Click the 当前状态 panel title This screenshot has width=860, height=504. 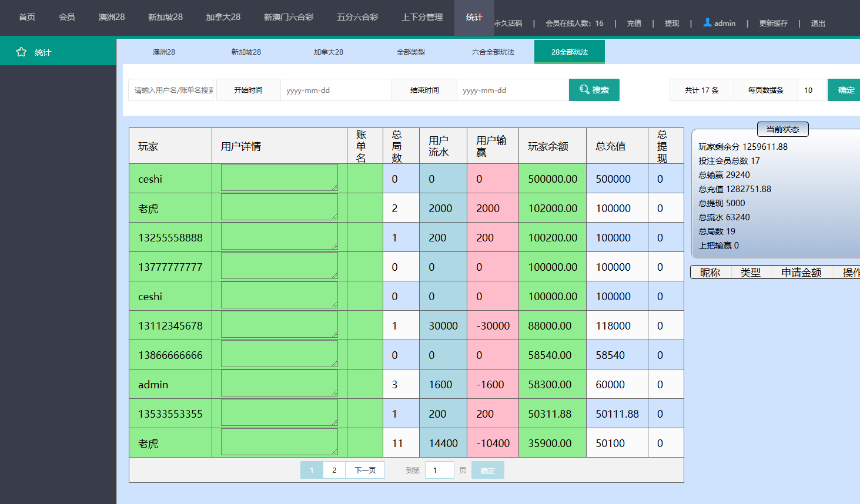[x=783, y=129]
